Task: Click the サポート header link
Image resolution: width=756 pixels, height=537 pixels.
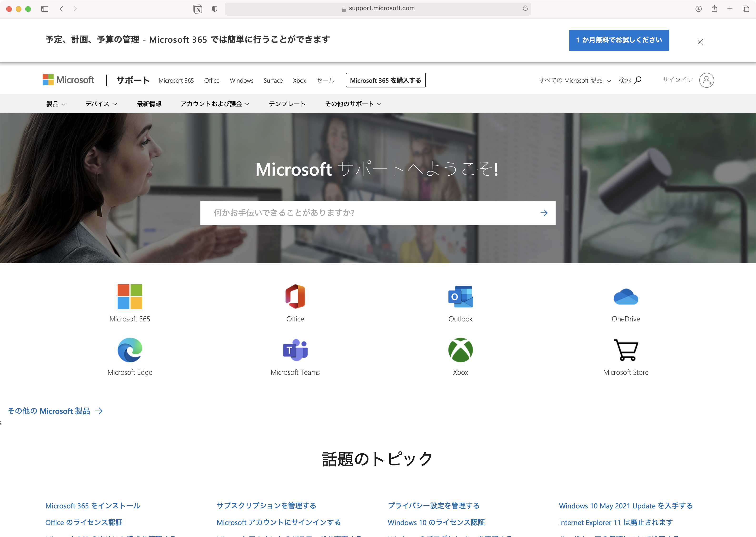Action: pos(133,80)
